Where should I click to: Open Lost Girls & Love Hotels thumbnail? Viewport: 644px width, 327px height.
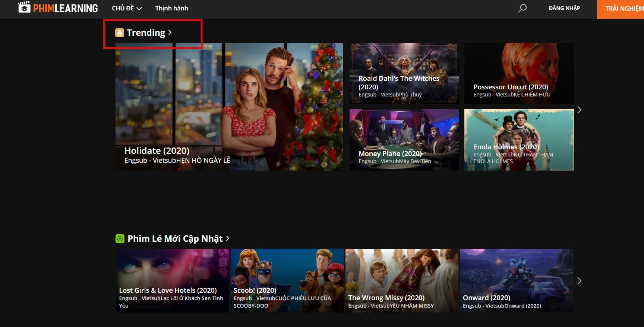tap(173, 280)
